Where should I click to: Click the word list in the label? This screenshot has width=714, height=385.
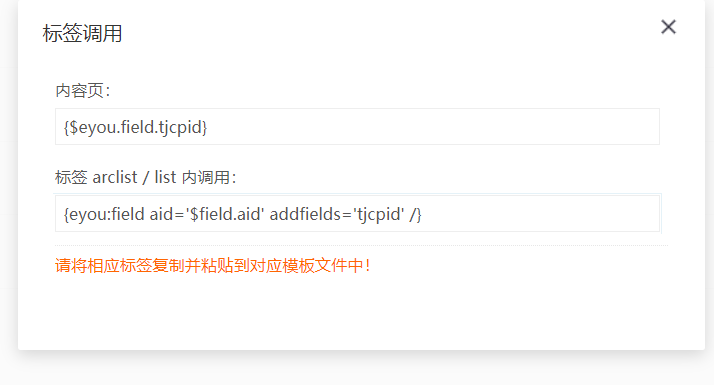click(x=165, y=177)
